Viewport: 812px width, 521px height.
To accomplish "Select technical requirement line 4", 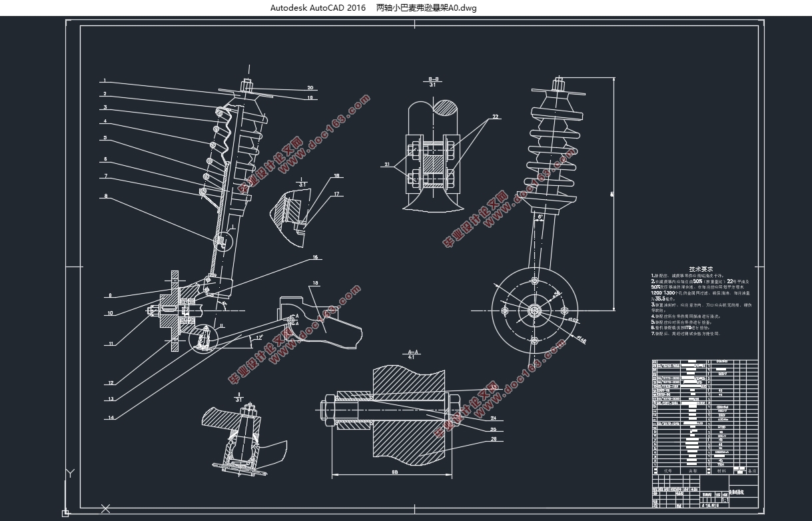I will tap(685, 316).
